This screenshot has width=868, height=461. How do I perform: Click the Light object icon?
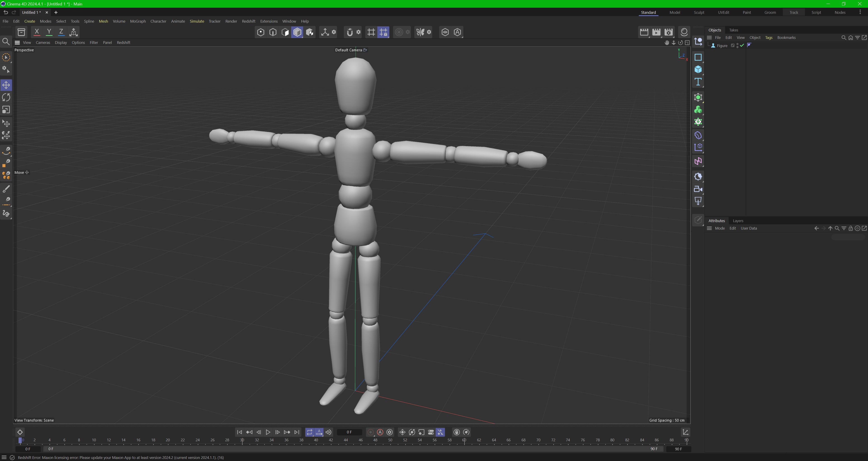coord(698,201)
